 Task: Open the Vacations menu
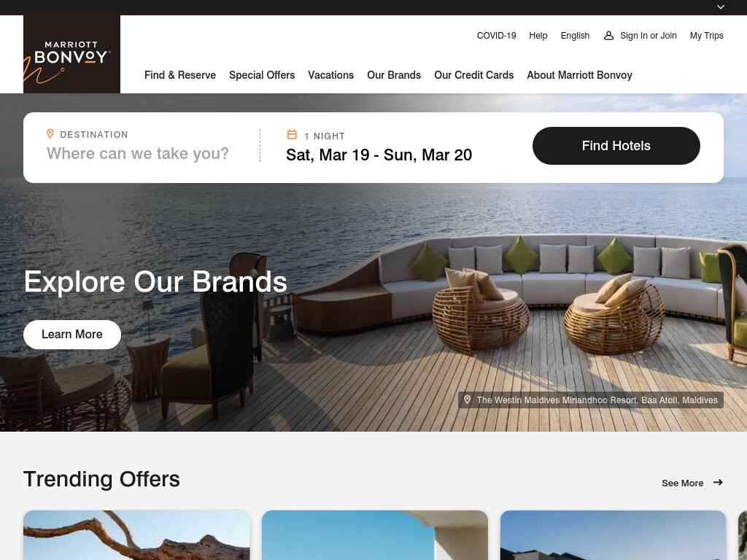[x=331, y=75]
